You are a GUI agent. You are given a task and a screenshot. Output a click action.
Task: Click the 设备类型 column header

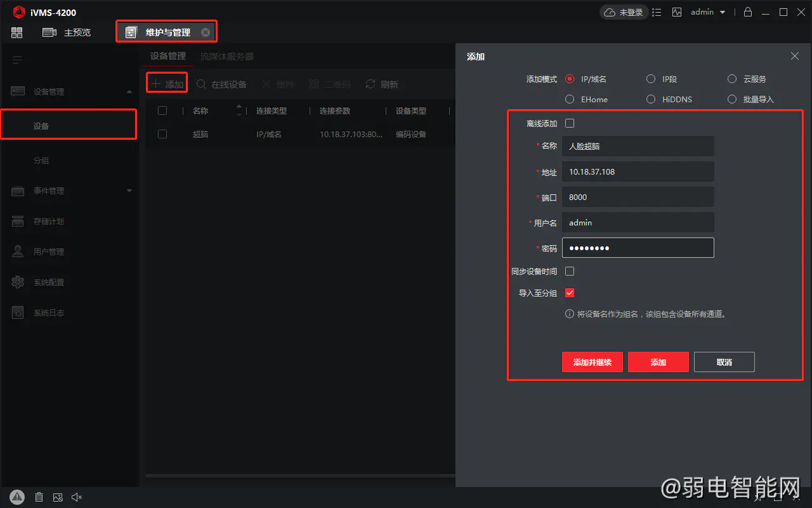pyautogui.click(x=411, y=110)
